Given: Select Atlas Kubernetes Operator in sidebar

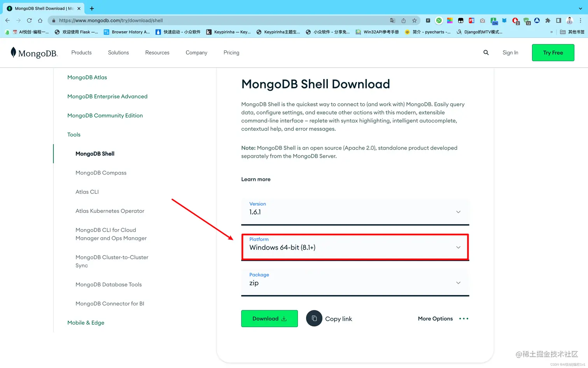Looking at the screenshot, I should (x=110, y=211).
